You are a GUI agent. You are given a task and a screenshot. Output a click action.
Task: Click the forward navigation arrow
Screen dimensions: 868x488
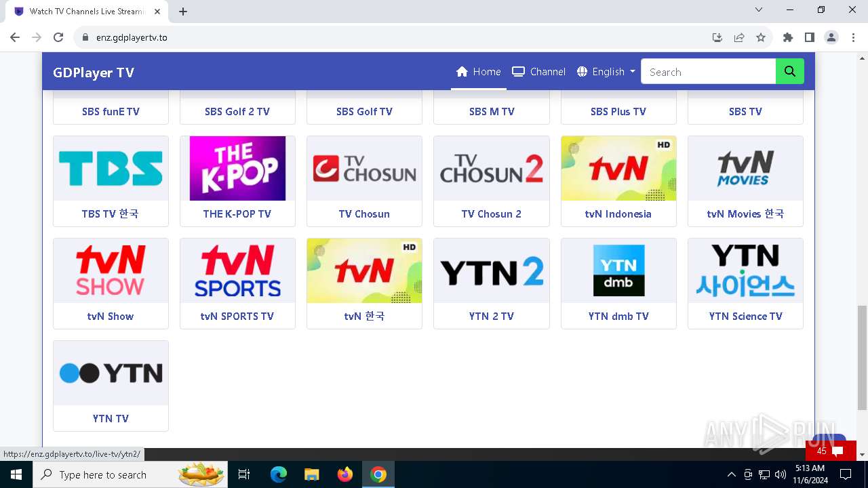37,37
